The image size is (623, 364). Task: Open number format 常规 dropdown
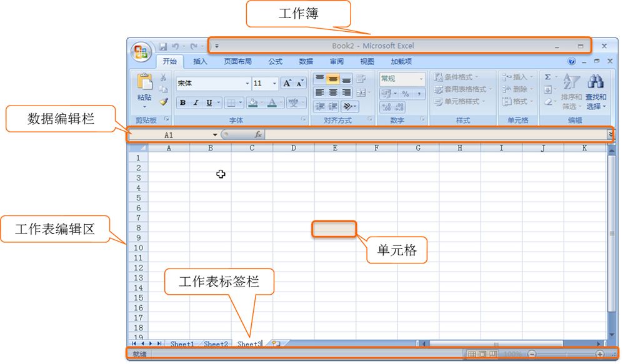(x=421, y=79)
